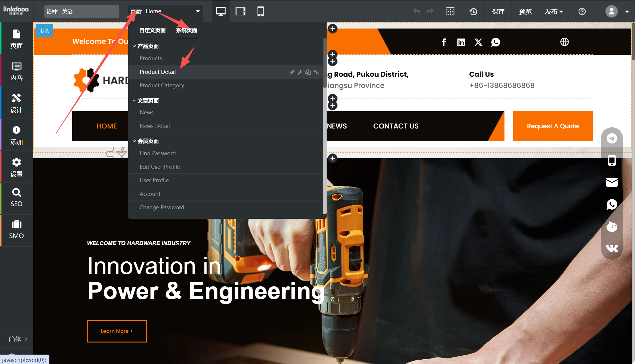Click the help question mark icon

[x=582, y=11]
